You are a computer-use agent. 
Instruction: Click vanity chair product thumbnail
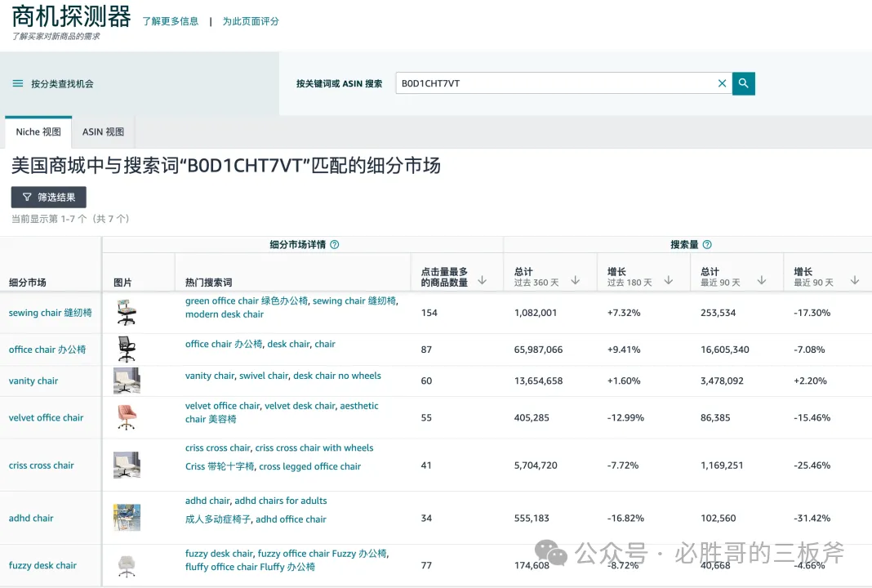point(127,381)
